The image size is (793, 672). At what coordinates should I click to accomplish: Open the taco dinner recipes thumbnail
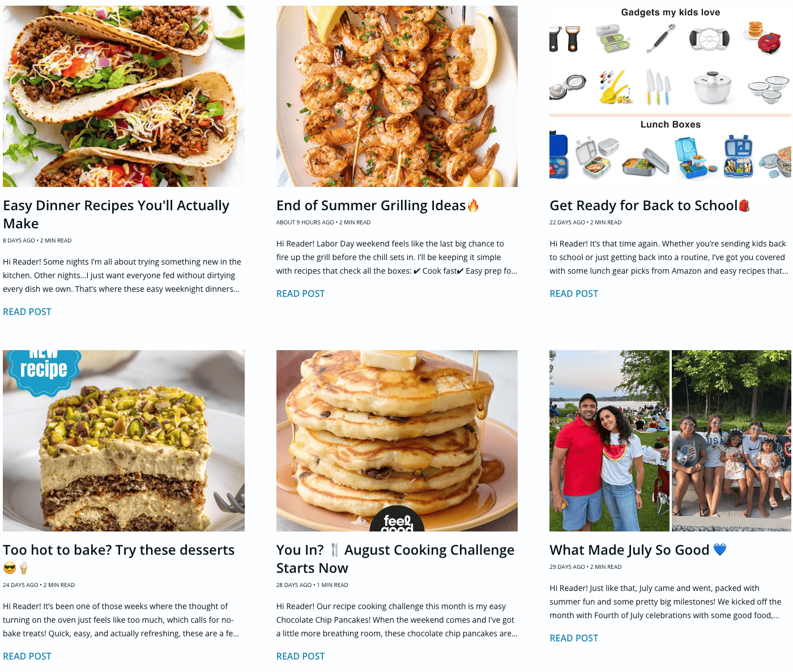click(x=123, y=96)
